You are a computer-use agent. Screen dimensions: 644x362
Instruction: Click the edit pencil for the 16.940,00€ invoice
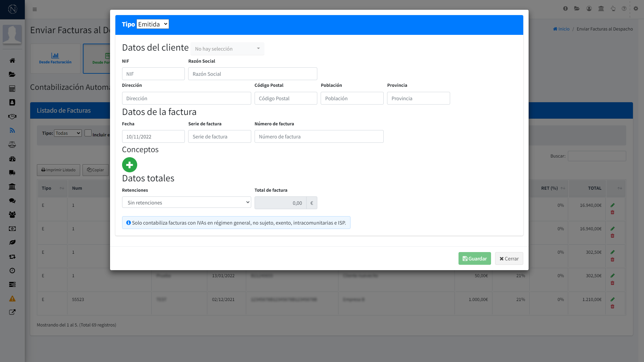(x=612, y=205)
